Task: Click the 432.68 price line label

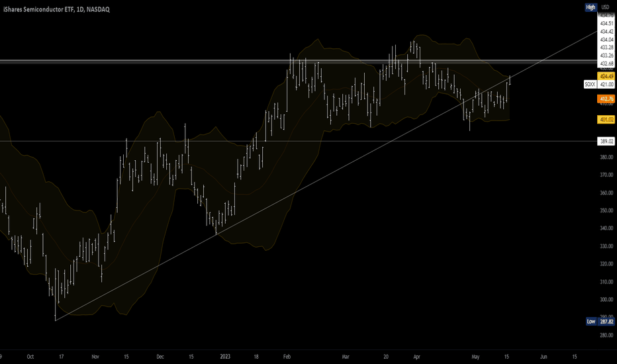Action: pyautogui.click(x=606, y=64)
